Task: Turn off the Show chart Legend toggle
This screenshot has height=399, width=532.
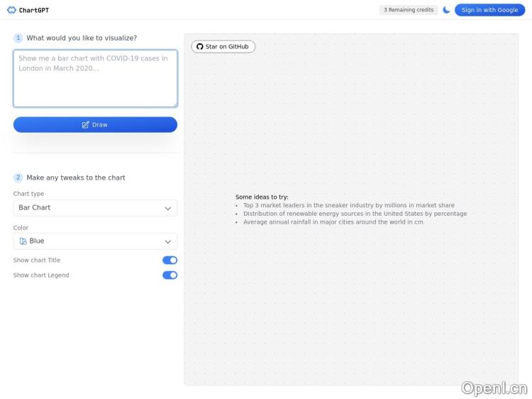Action: (170, 275)
